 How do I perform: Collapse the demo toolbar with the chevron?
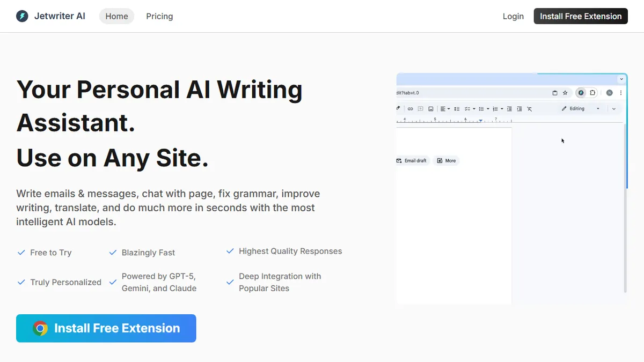614,109
